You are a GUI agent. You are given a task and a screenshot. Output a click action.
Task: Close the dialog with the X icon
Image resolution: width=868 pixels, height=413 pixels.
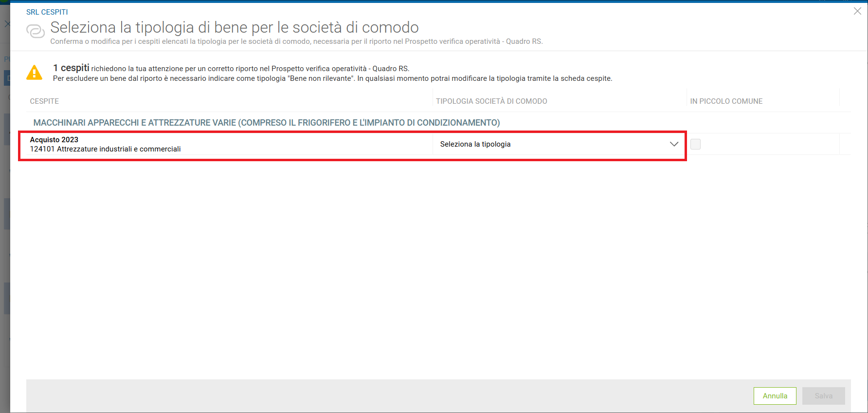pyautogui.click(x=857, y=11)
